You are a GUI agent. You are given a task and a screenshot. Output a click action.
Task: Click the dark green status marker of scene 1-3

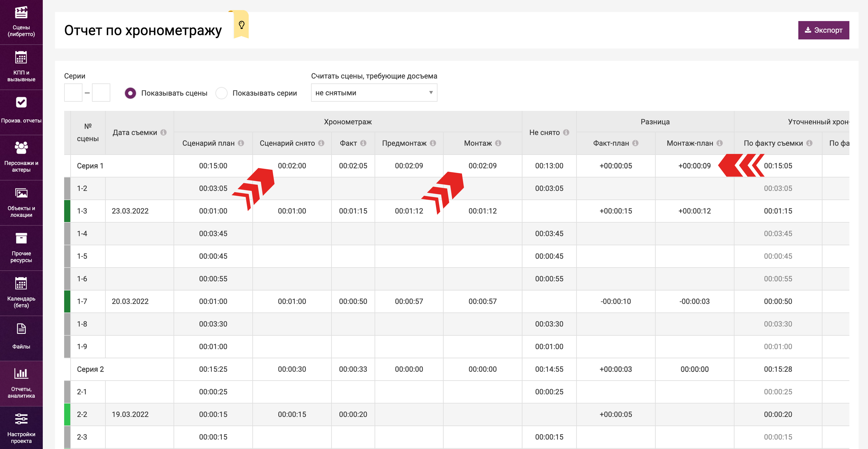click(67, 211)
